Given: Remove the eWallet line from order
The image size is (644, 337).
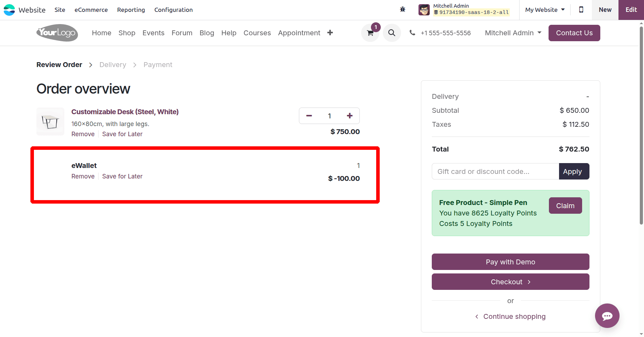Looking at the screenshot, I should tap(83, 176).
